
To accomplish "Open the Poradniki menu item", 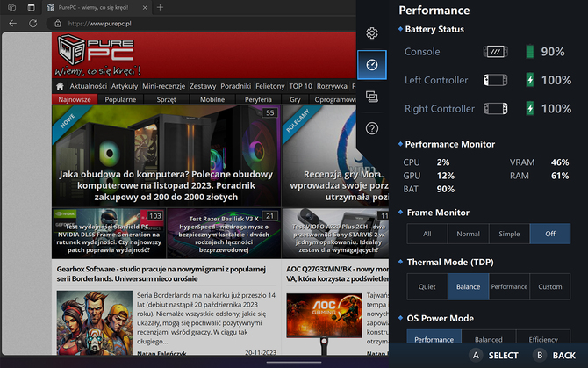I will (235, 86).
